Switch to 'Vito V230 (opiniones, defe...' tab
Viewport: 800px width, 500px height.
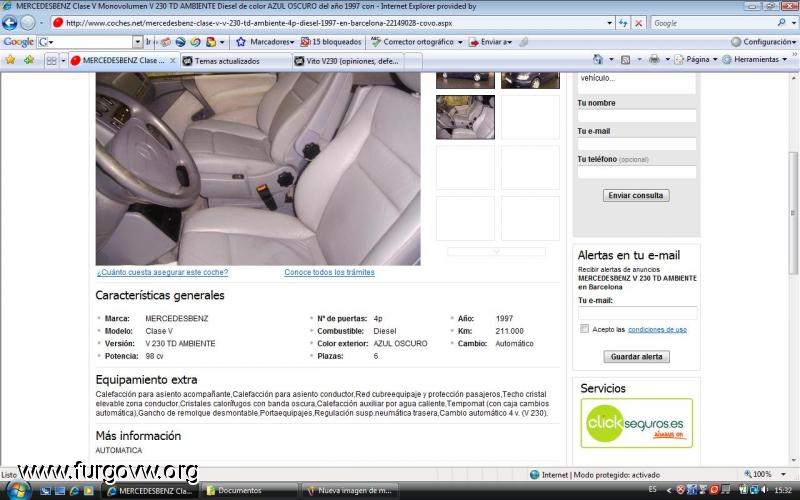[348, 61]
